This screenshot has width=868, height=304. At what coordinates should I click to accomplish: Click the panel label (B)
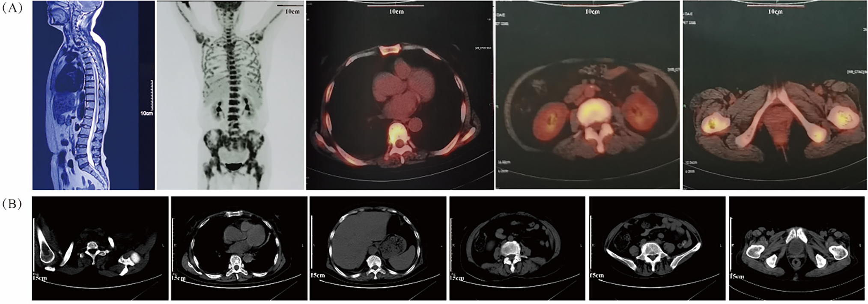click(12, 204)
